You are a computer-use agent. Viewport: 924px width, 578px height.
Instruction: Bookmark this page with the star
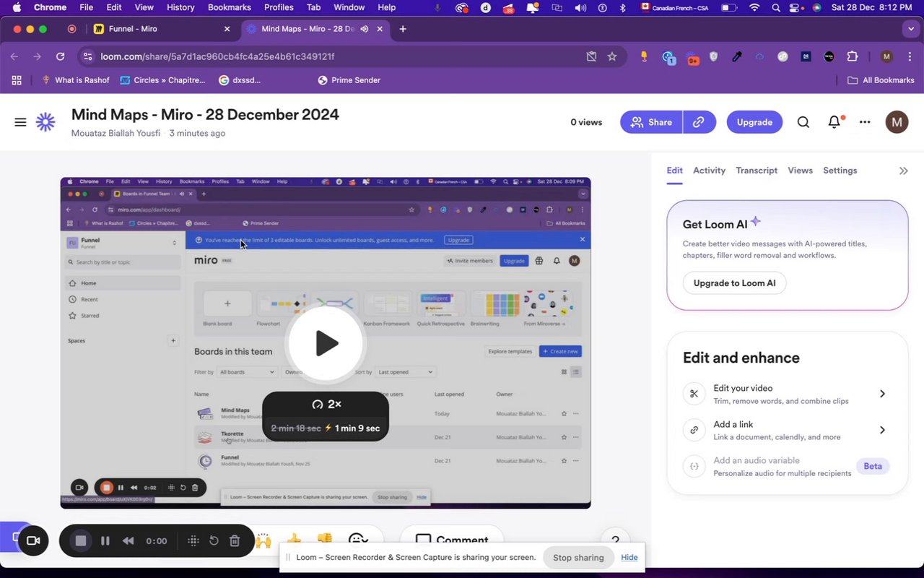point(612,56)
